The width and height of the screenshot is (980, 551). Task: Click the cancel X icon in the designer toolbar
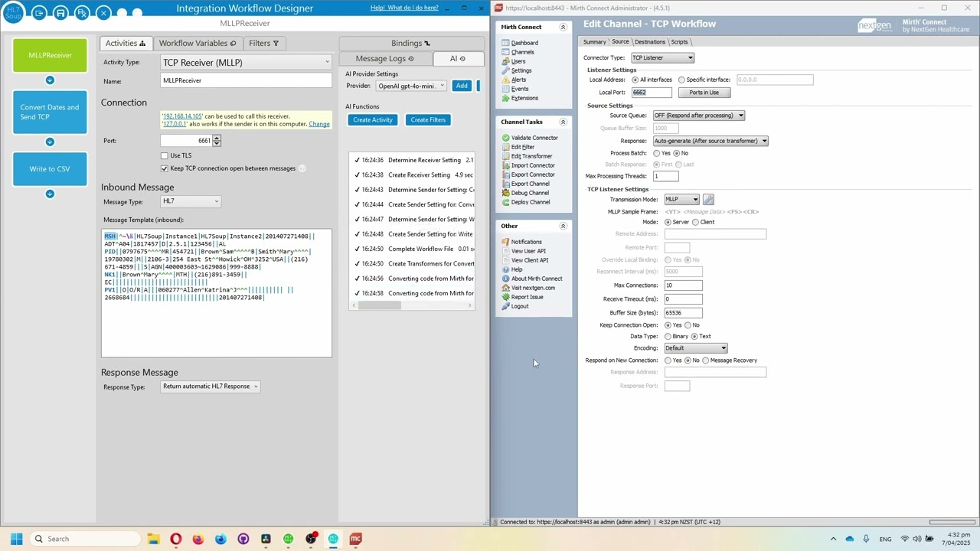click(x=103, y=13)
